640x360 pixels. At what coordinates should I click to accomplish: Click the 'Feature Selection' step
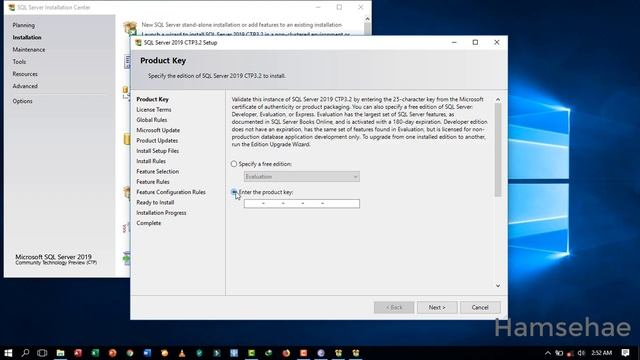point(158,171)
